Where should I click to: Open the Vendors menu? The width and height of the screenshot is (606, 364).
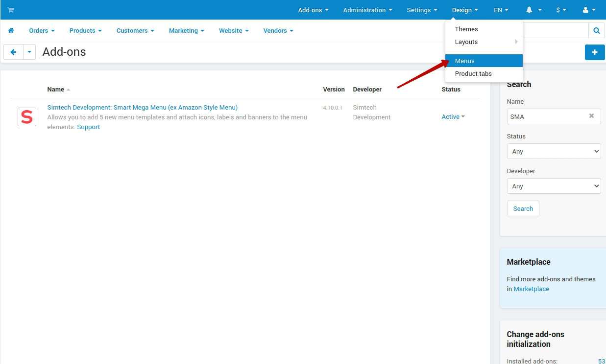click(x=278, y=30)
